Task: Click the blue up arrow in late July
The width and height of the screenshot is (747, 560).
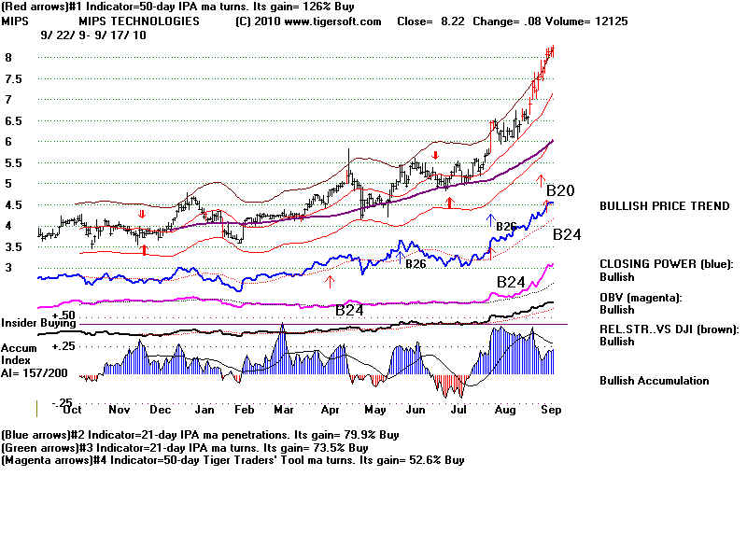Action: coord(489,220)
